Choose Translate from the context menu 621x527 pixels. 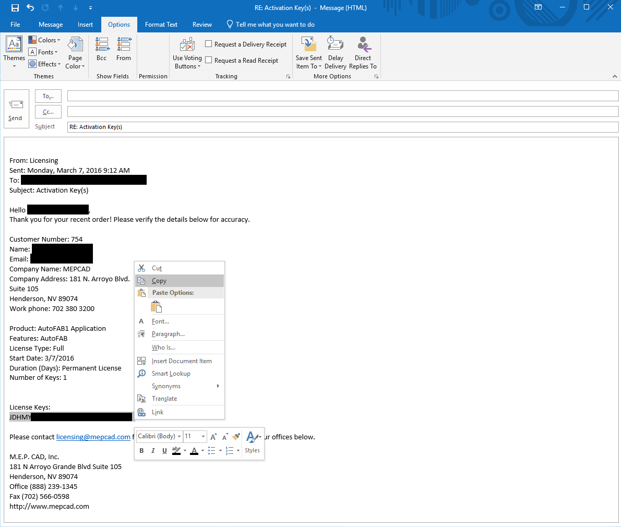(180, 399)
